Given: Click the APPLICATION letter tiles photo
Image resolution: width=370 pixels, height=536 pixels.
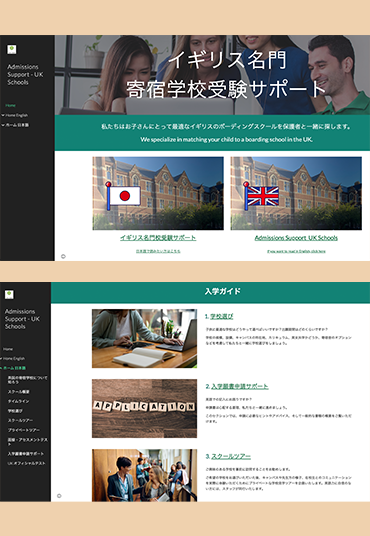Looking at the screenshot, I should [x=144, y=408].
